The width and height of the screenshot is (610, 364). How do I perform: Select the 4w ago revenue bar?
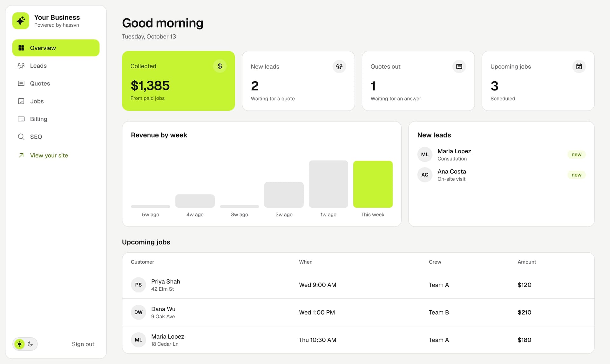pos(195,201)
